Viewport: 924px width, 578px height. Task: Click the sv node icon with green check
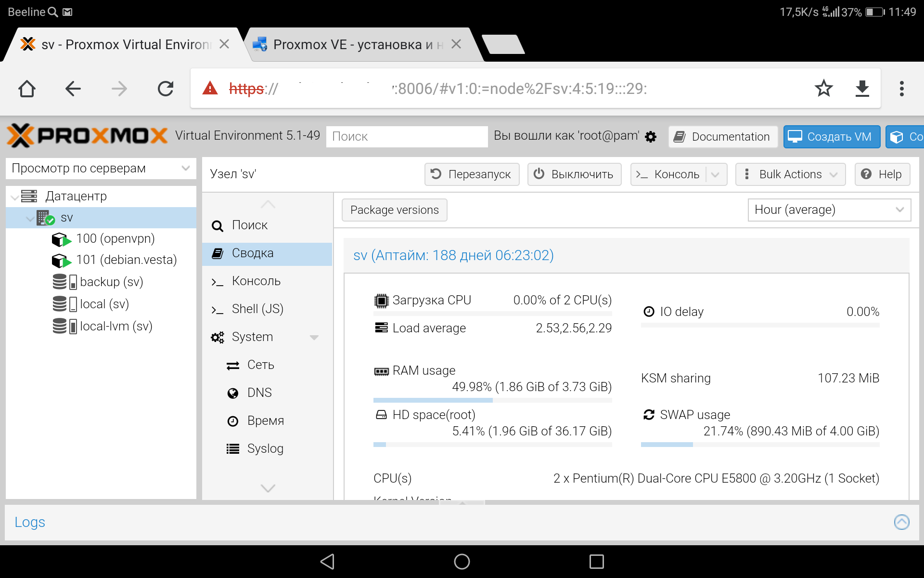coord(46,218)
